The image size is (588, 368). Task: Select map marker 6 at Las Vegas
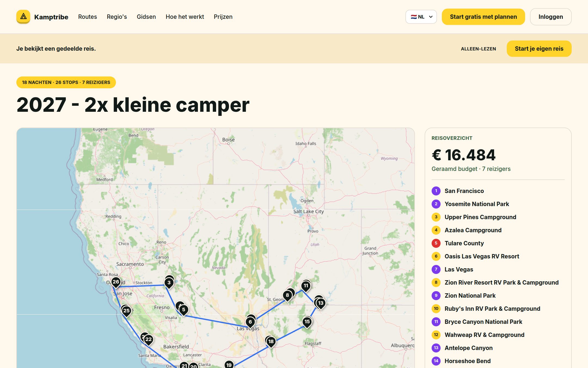pyautogui.click(x=250, y=322)
